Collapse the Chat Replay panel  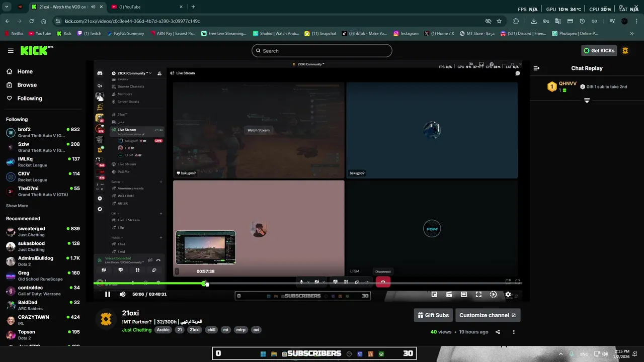pyautogui.click(x=536, y=68)
